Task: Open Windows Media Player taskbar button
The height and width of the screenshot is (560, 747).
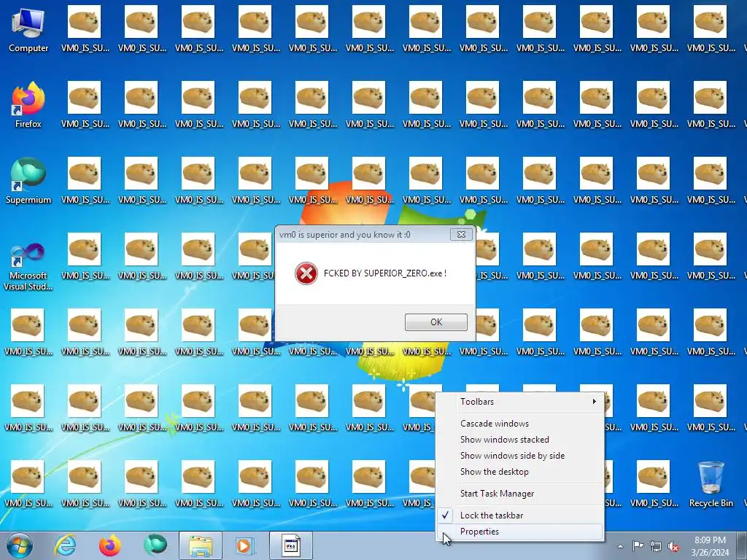Action: coord(245,545)
